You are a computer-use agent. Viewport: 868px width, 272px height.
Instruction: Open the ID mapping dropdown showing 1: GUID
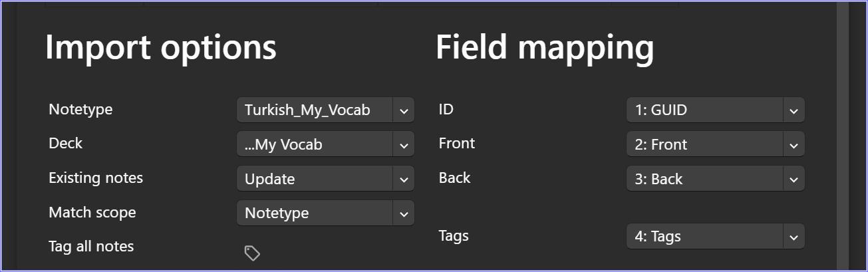(715, 110)
